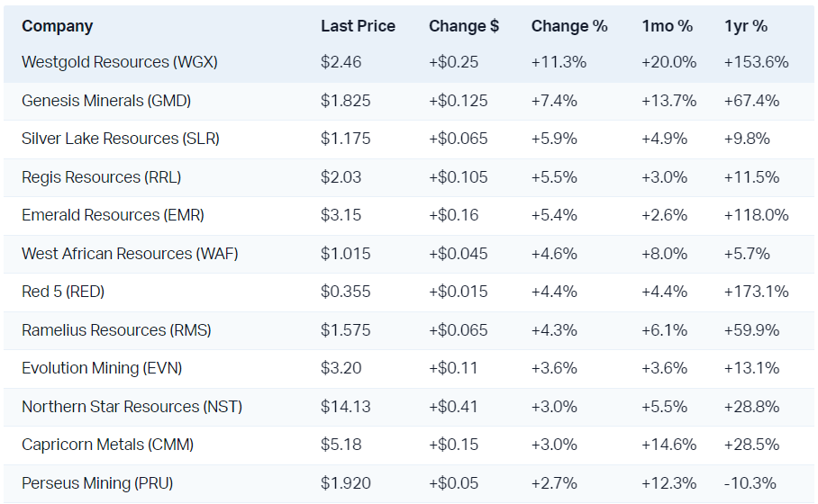Sort table by Company column header
This screenshot has height=504, width=818.
point(58,26)
